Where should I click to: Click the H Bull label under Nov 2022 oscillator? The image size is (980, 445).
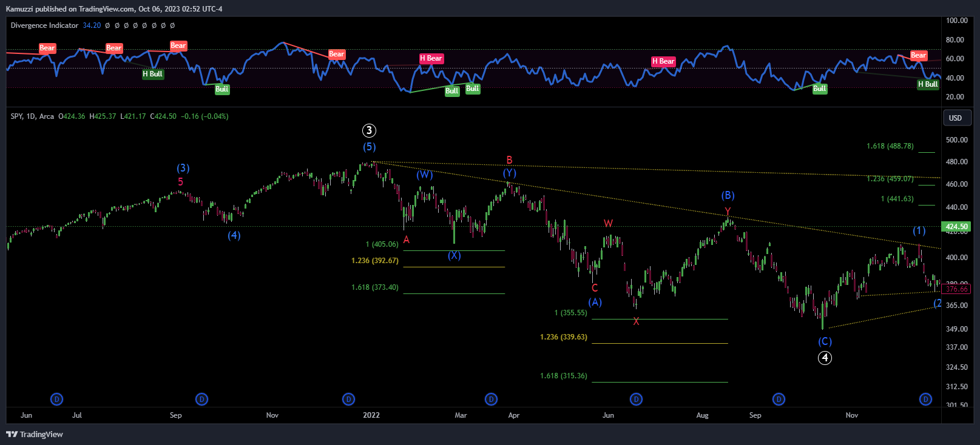928,84
